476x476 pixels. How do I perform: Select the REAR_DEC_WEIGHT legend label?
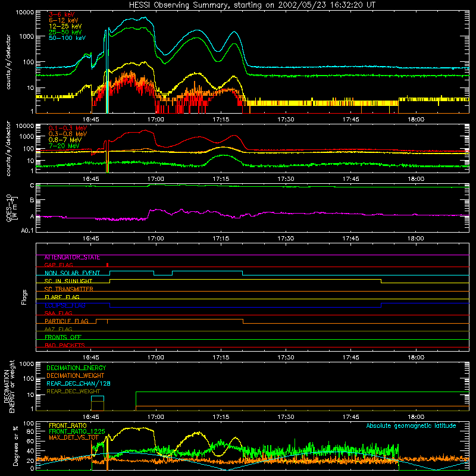[x=73, y=392]
